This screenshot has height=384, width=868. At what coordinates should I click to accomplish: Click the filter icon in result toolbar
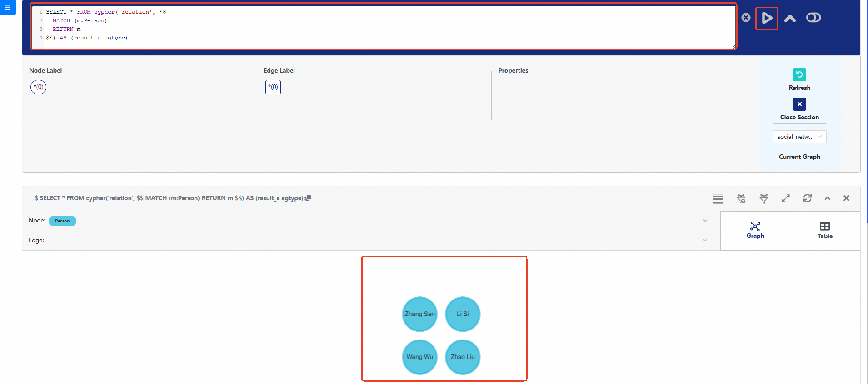(x=764, y=198)
